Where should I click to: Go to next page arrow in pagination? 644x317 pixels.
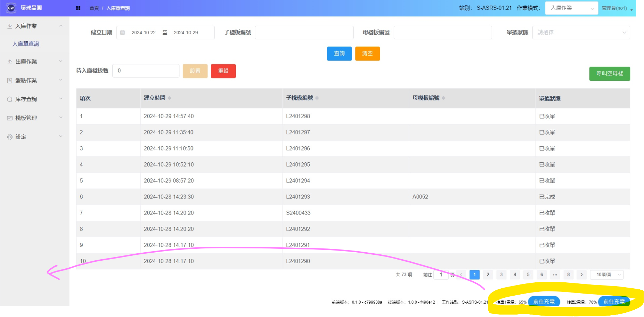point(581,275)
